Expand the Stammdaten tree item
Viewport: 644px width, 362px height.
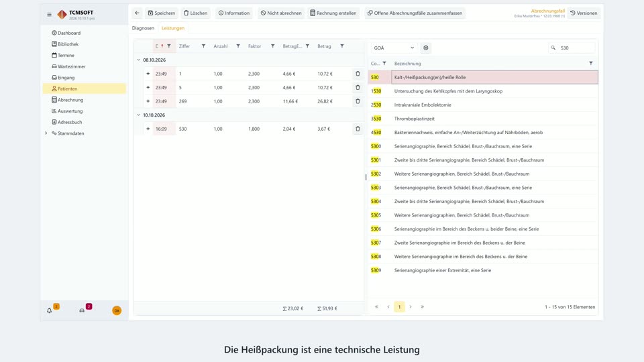tap(46, 133)
